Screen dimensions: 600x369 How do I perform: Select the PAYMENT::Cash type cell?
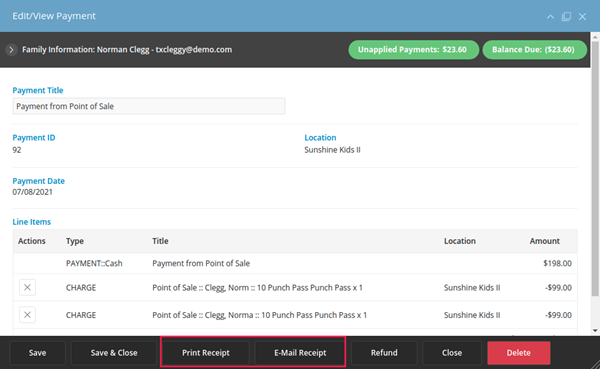(94, 263)
